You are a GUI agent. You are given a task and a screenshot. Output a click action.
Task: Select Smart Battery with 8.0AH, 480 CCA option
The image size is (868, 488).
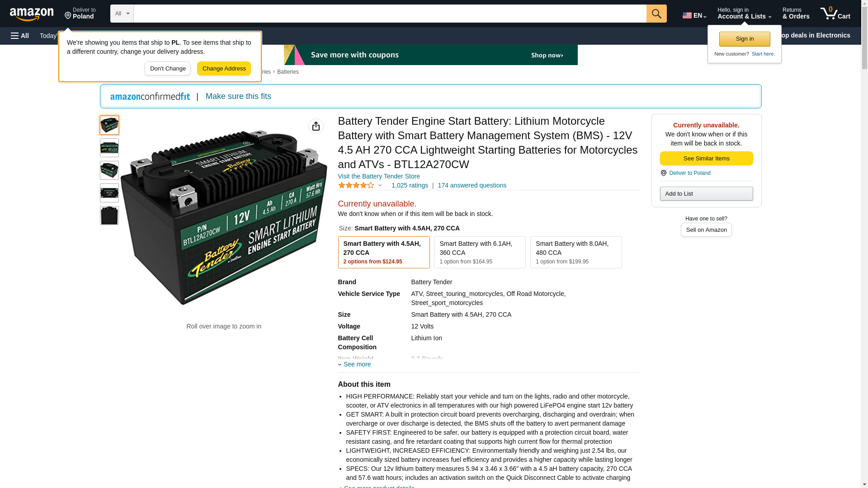(576, 252)
